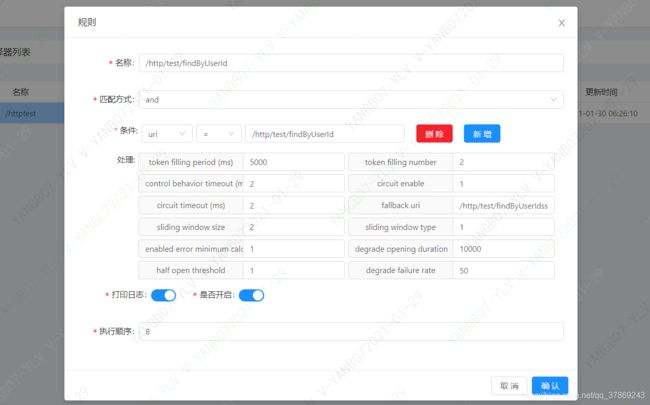This screenshot has height=405, width=650.
Task: Click the condition value field /http/test/findByUserId
Action: [x=325, y=134]
